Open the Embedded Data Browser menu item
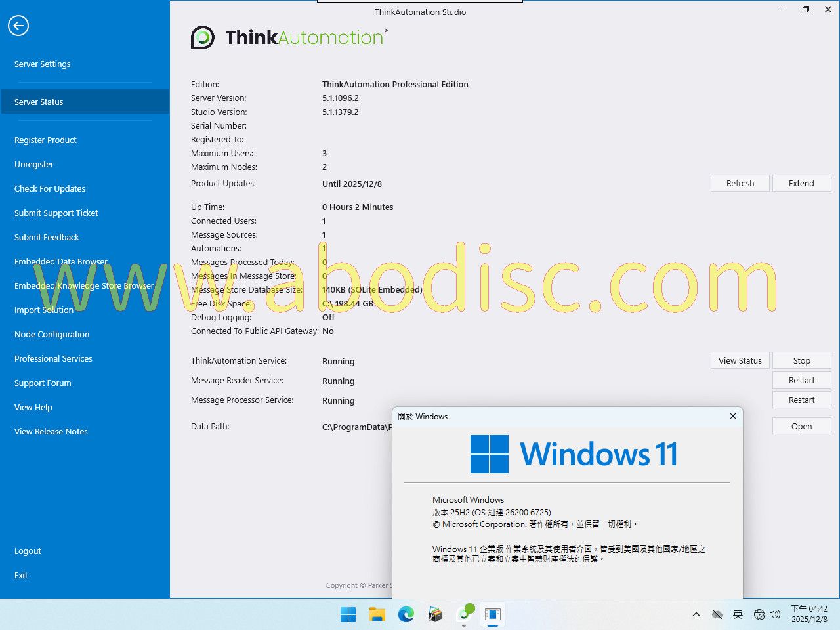The height and width of the screenshot is (630, 840). click(61, 261)
